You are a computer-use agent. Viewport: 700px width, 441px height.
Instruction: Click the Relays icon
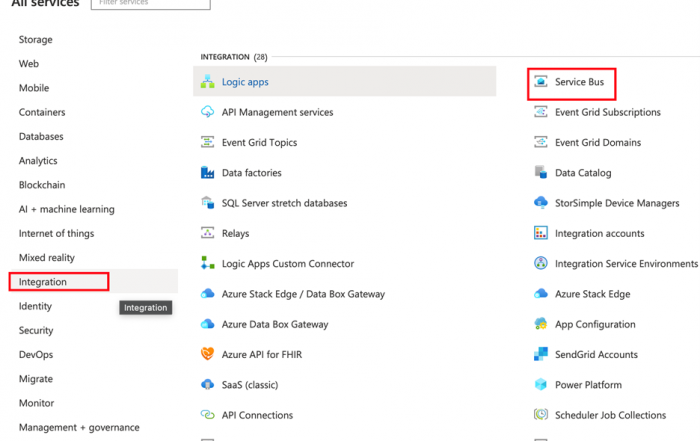207,233
